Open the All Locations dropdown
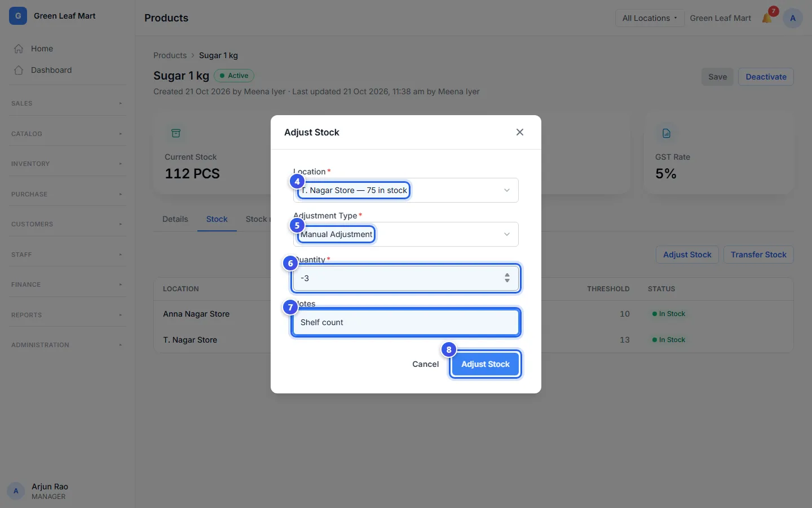The height and width of the screenshot is (508, 812). [650, 18]
